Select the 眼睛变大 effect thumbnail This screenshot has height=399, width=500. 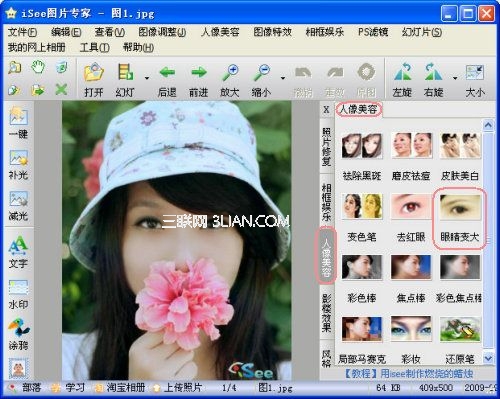click(460, 218)
